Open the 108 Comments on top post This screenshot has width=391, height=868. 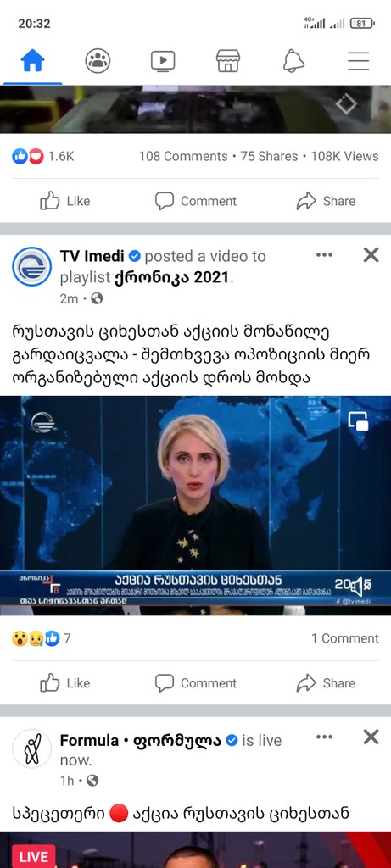point(182,156)
